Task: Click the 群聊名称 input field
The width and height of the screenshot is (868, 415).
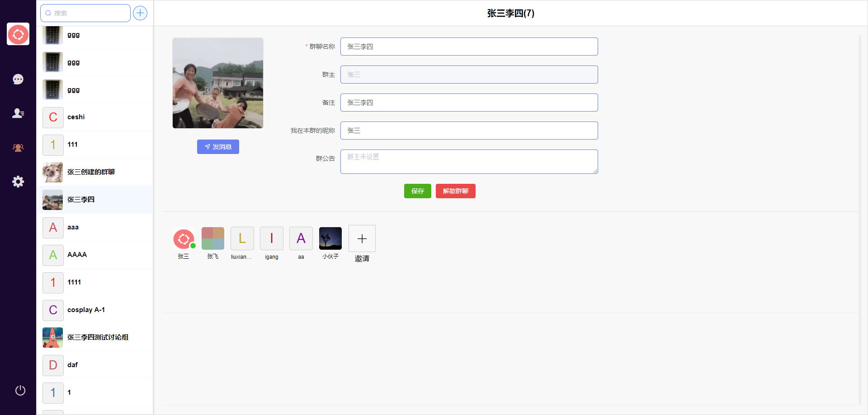Action: click(x=469, y=47)
